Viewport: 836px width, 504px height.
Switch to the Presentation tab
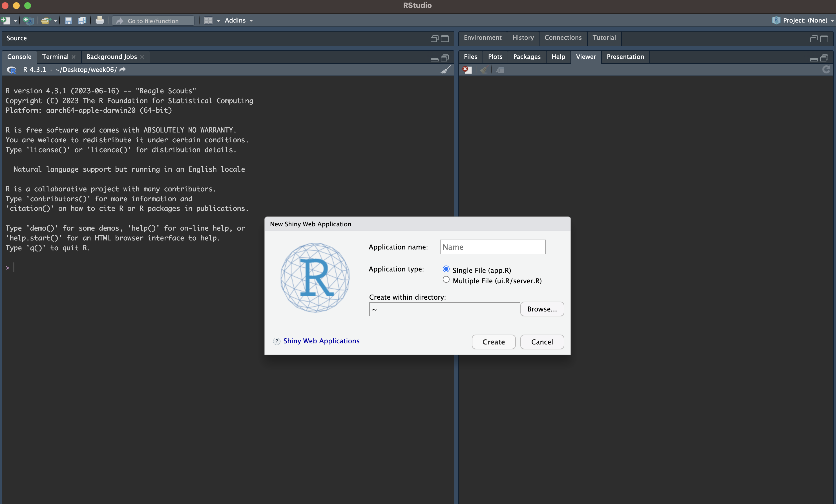pos(625,57)
